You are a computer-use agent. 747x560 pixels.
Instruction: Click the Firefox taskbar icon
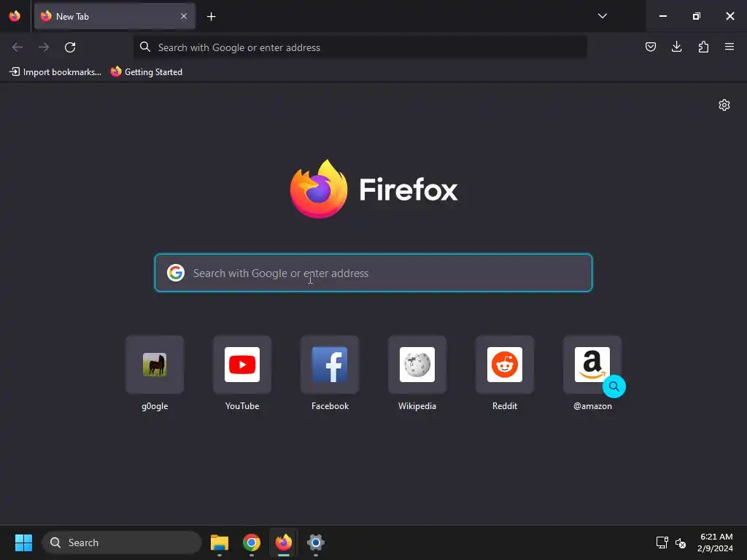pos(284,542)
